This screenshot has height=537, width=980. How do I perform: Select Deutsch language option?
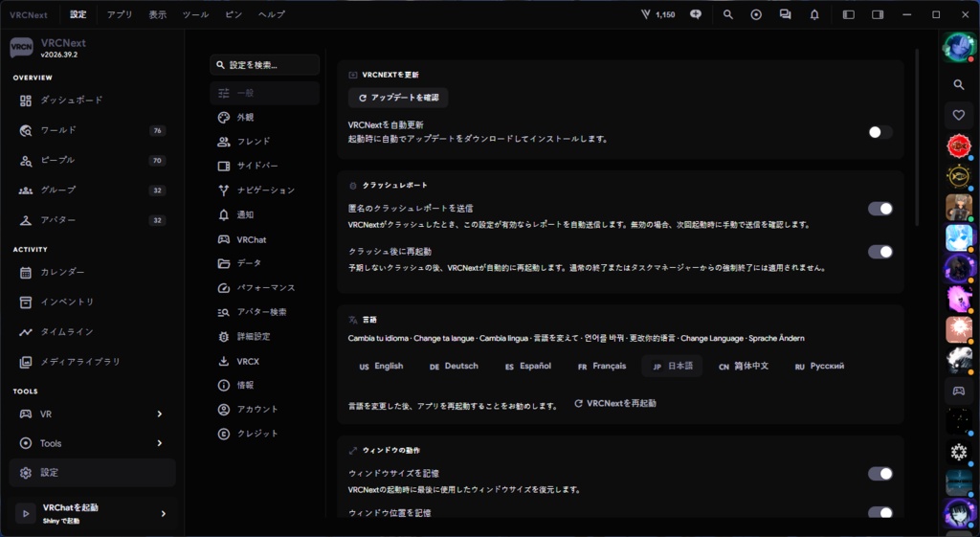point(454,367)
